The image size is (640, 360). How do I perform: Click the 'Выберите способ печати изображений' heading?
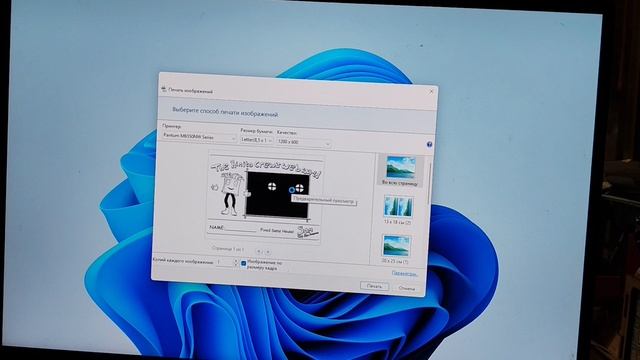click(225, 112)
